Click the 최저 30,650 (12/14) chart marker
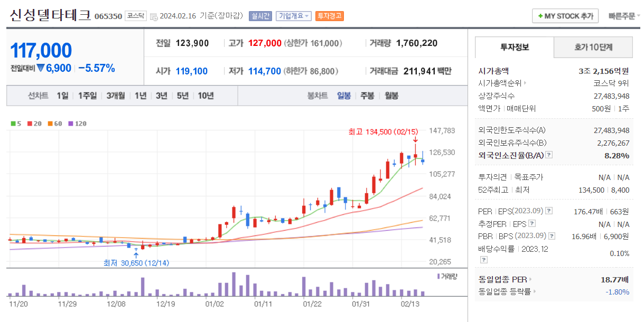644x322 pixels. 136,262
